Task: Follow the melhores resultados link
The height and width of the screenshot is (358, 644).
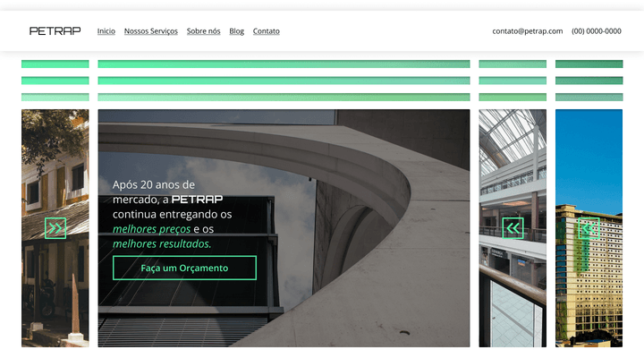Action: (161, 243)
